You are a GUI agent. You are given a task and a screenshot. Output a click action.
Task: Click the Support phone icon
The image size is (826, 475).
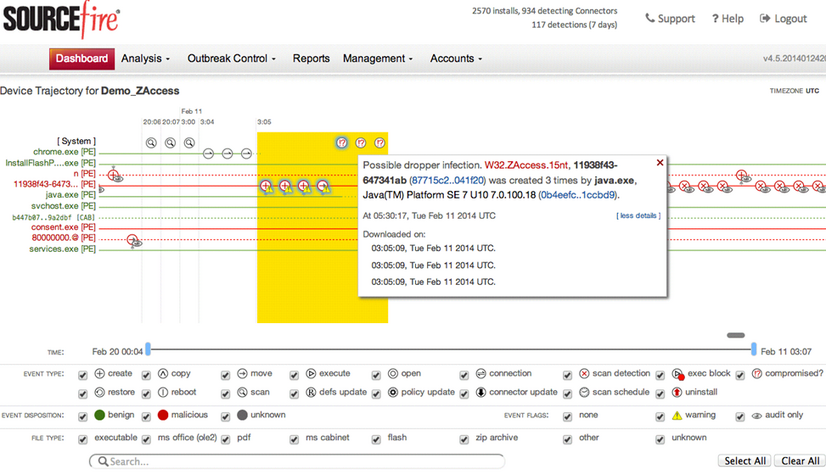coord(650,18)
